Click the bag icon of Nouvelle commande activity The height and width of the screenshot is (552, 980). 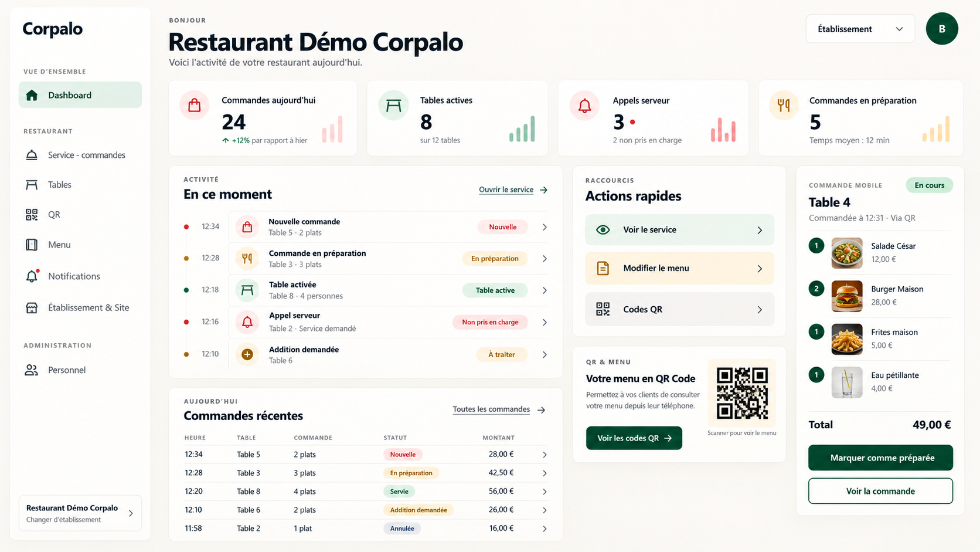point(247,227)
